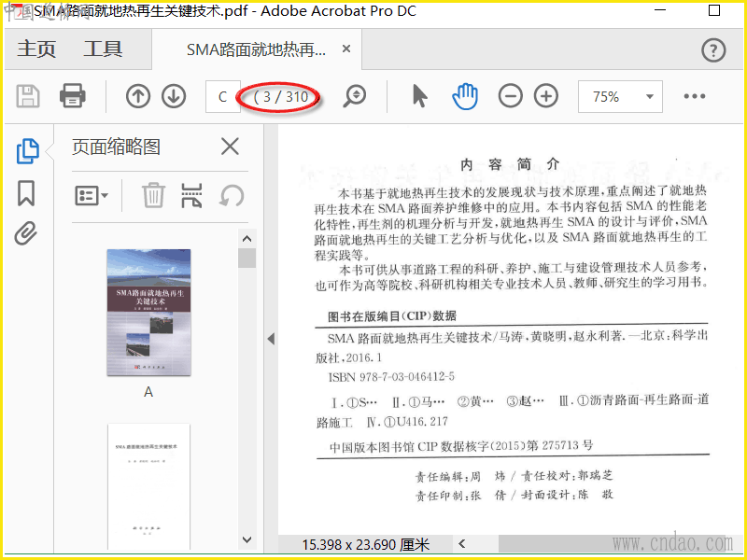
Task: Click the Save file icon
Action: [28, 97]
